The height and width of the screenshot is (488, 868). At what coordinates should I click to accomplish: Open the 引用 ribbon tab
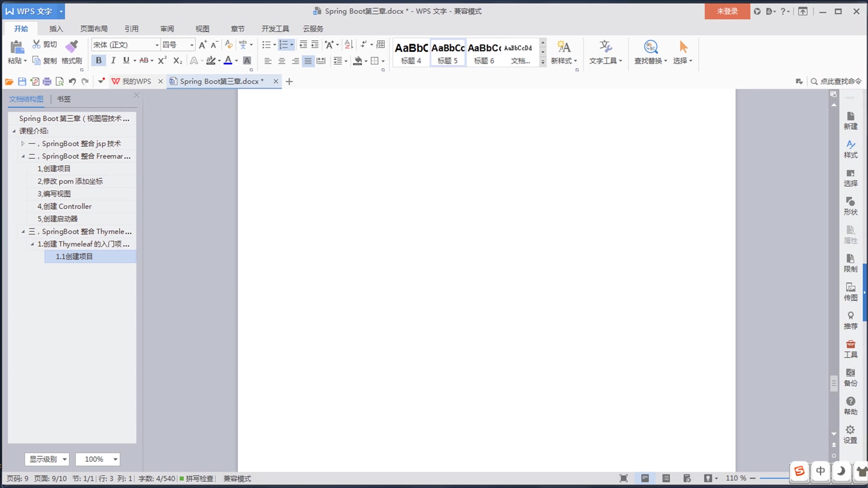tap(132, 29)
